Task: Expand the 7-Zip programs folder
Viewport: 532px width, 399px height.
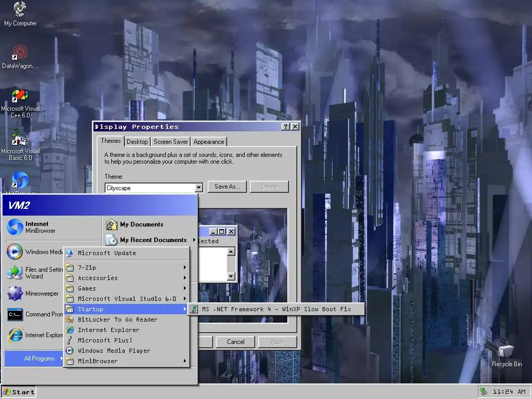Action: pos(127,268)
